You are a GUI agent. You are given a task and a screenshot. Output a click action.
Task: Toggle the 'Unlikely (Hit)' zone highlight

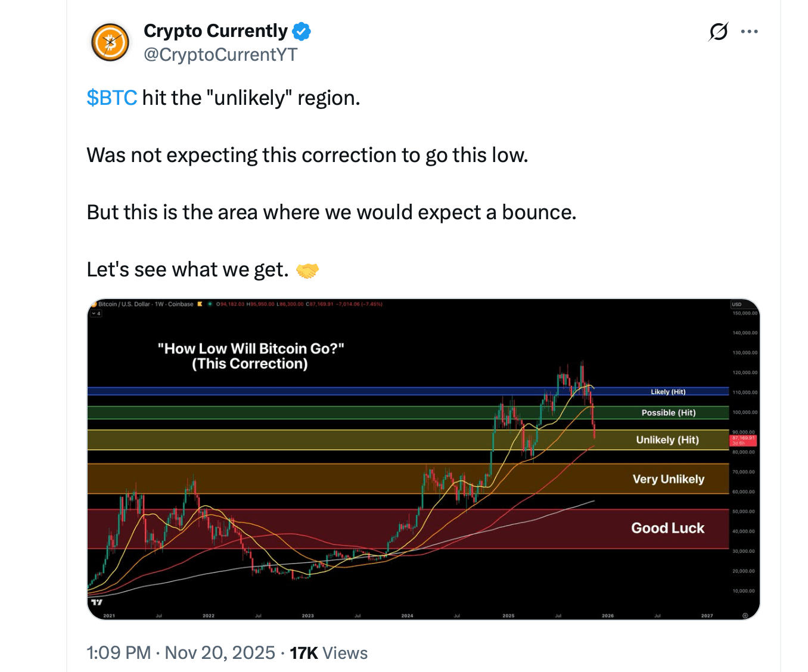pos(667,440)
